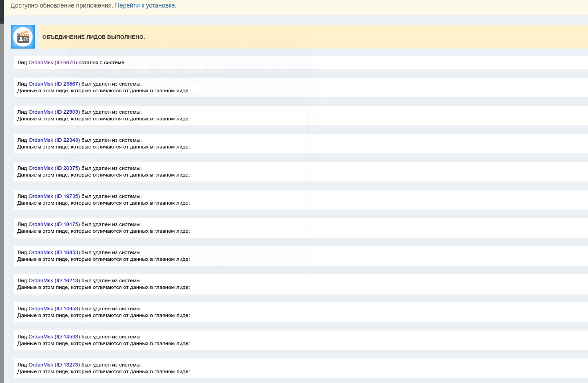This screenshot has width=588, height=383.
Task: Go to lead OrdanMsk ID 16213
Action: [54, 280]
